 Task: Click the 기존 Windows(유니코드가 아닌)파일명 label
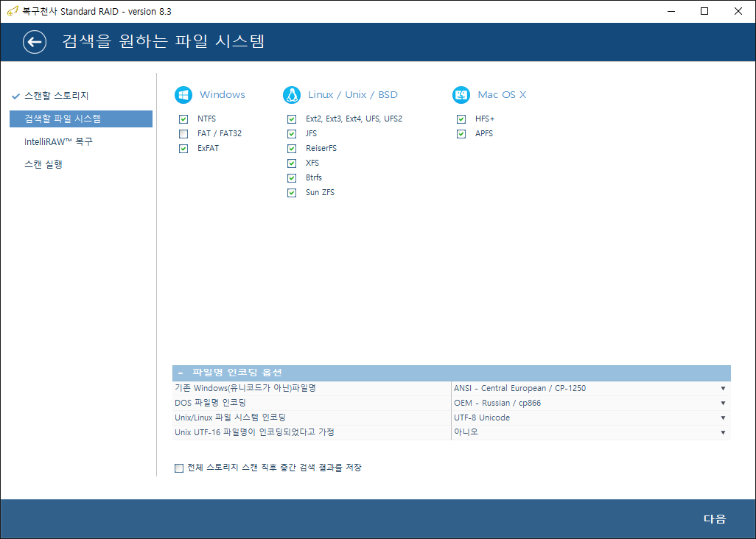pyautogui.click(x=245, y=388)
